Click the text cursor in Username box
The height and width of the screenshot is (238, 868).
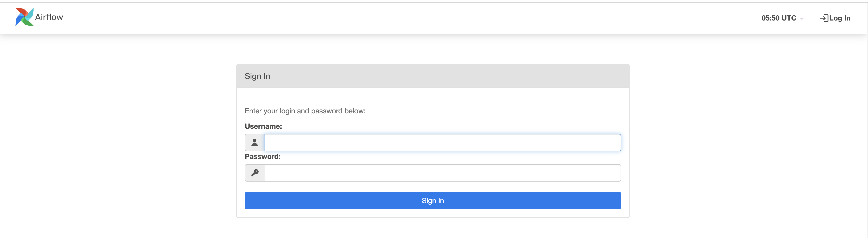271,143
